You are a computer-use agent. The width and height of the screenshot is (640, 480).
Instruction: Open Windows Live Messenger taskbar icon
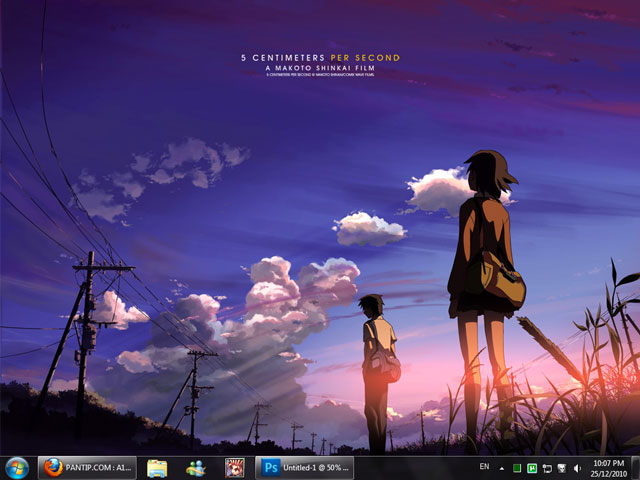point(196,468)
